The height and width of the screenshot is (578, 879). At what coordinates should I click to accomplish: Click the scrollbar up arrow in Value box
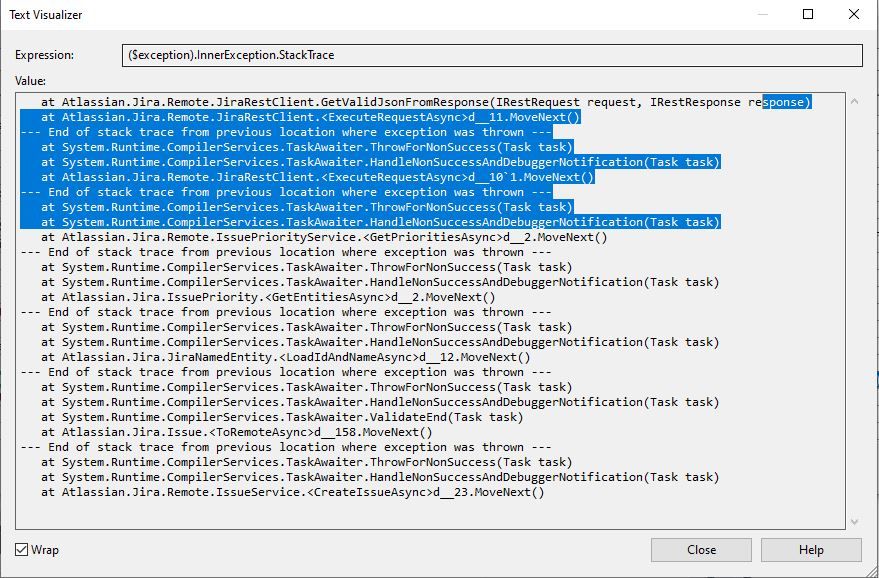pyautogui.click(x=854, y=101)
